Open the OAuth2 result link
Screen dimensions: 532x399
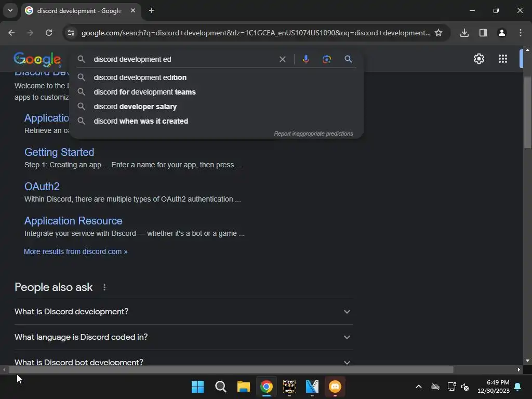[42, 187]
